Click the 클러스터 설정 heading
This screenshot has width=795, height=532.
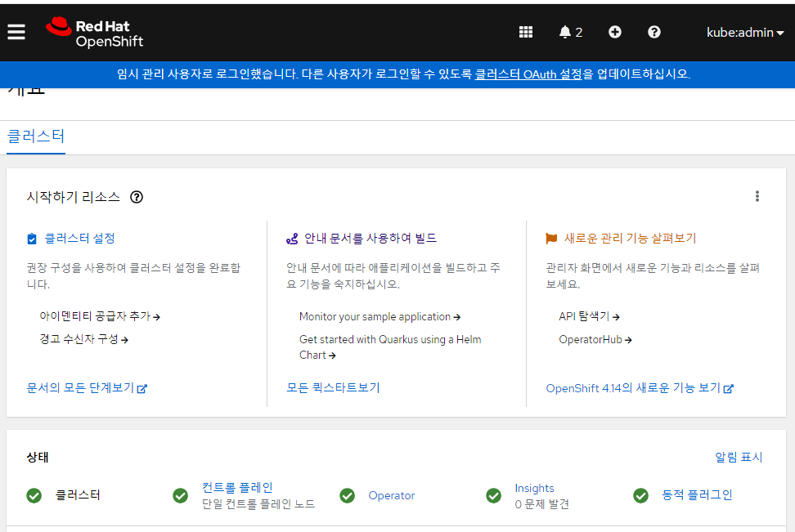tap(79, 238)
